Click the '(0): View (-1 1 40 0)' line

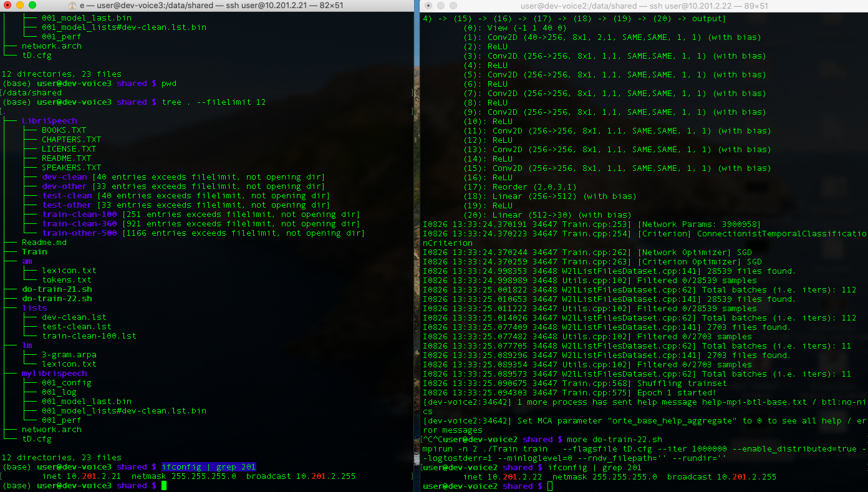click(x=516, y=28)
